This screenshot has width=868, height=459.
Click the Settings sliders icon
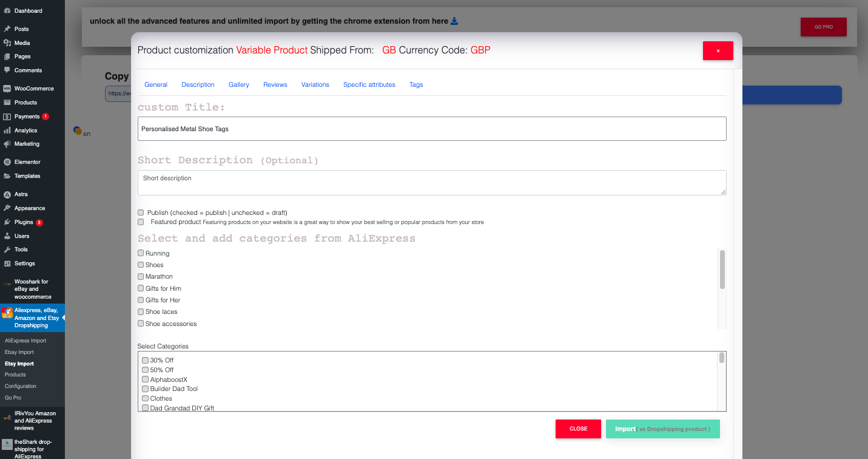point(7,263)
